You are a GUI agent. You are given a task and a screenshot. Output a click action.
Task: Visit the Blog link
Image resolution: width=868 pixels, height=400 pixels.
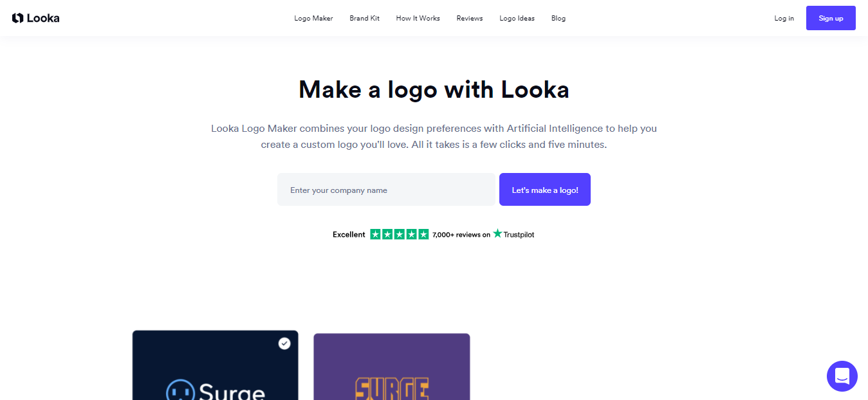tap(559, 18)
